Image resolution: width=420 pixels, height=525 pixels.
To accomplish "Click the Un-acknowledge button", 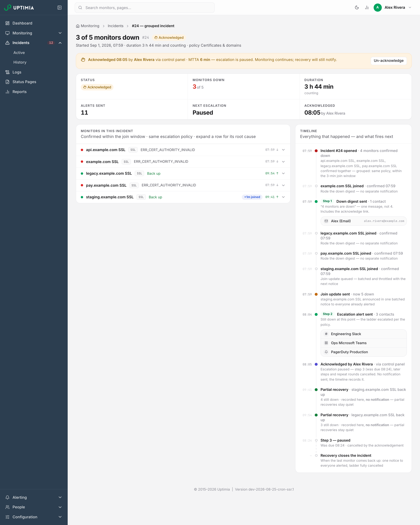I will pyautogui.click(x=389, y=61).
